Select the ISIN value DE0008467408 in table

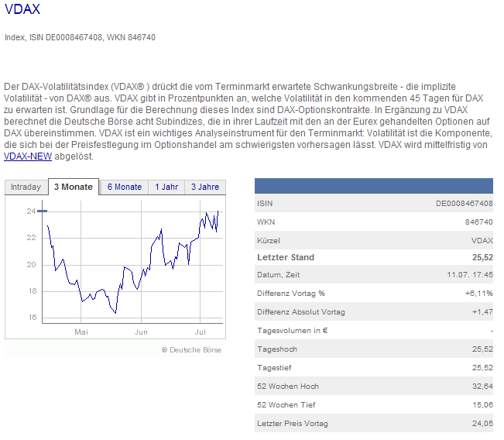click(465, 203)
